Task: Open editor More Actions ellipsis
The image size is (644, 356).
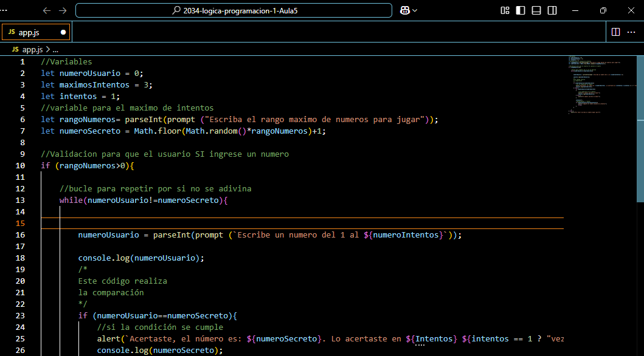Action: [631, 32]
